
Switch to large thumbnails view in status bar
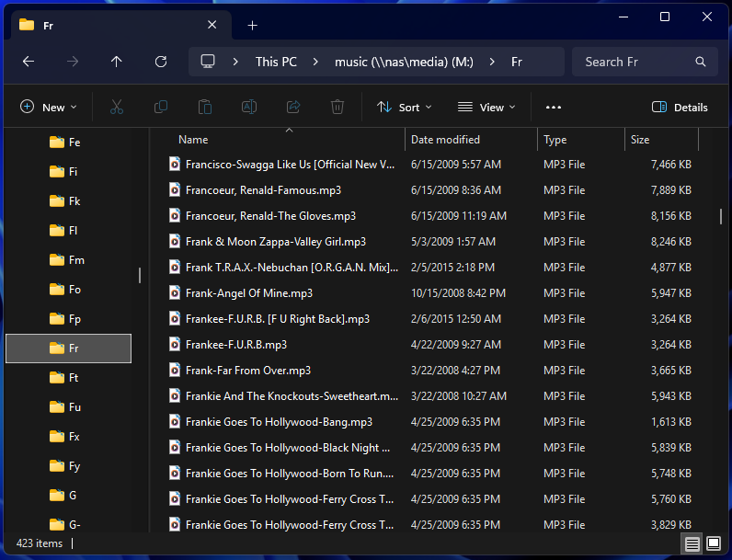click(714, 543)
